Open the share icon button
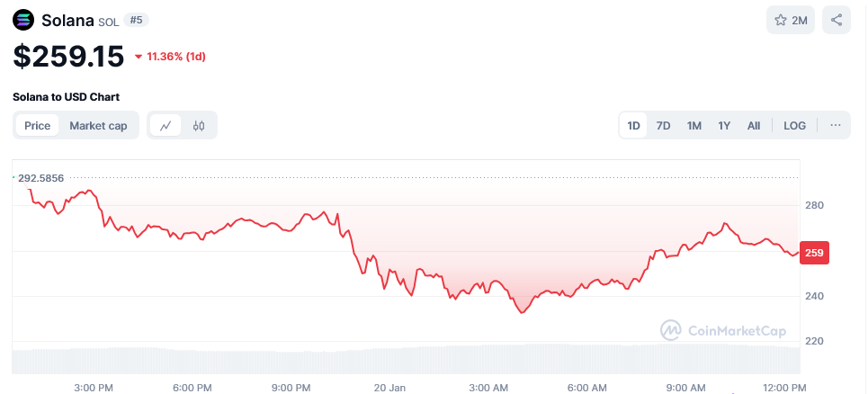The width and height of the screenshot is (868, 394). point(837,21)
